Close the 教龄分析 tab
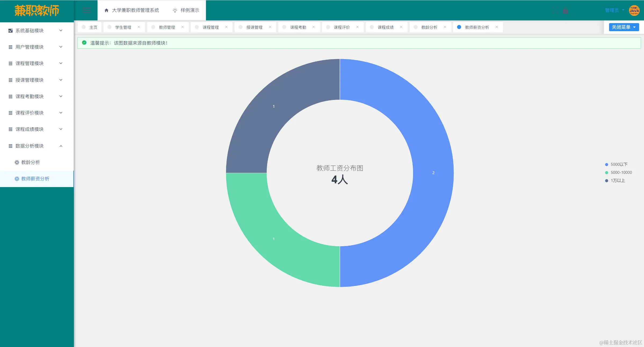The image size is (644, 347). point(445,27)
